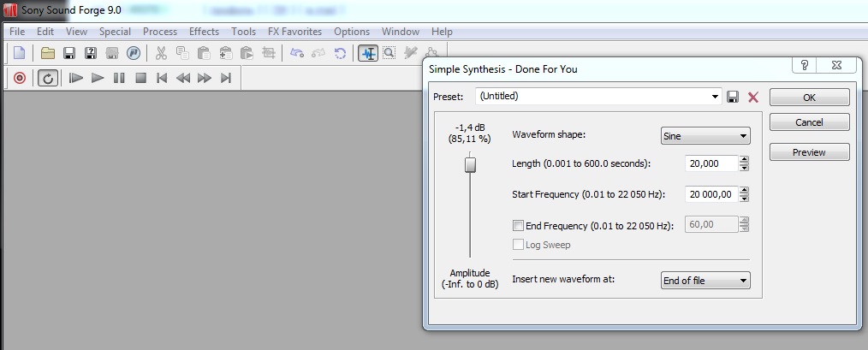Image resolution: width=868 pixels, height=350 pixels.
Task: Go to End transport button
Action: pos(226,78)
